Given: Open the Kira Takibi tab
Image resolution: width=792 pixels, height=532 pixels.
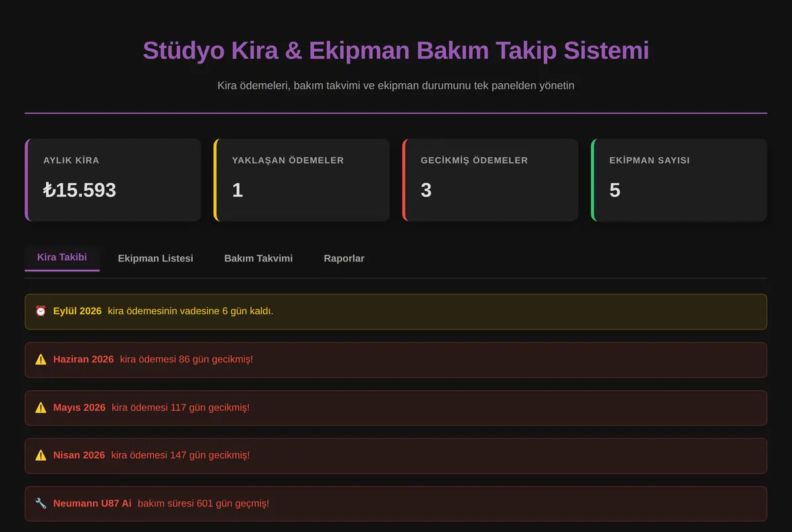Looking at the screenshot, I should pyautogui.click(x=62, y=257).
